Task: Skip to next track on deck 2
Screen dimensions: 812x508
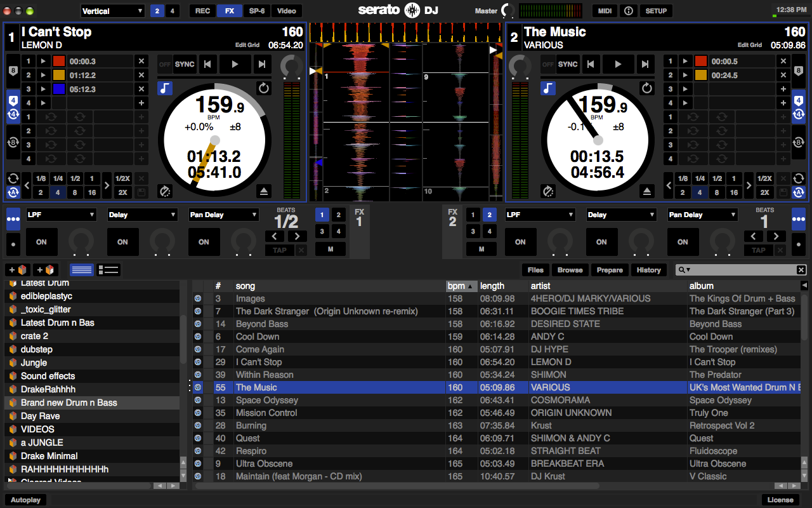Action: point(645,64)
